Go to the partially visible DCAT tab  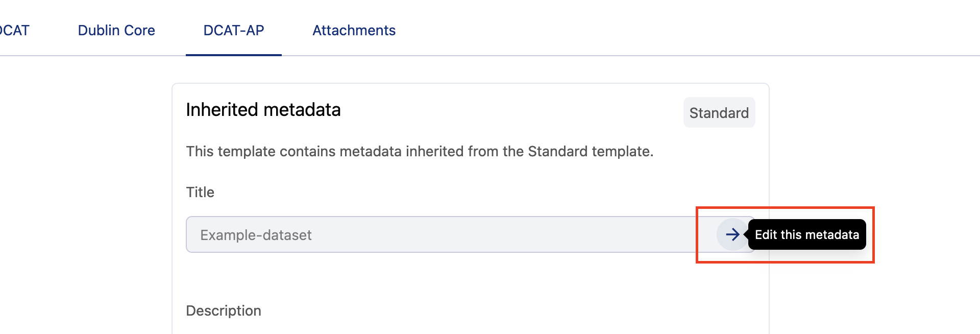14,31
